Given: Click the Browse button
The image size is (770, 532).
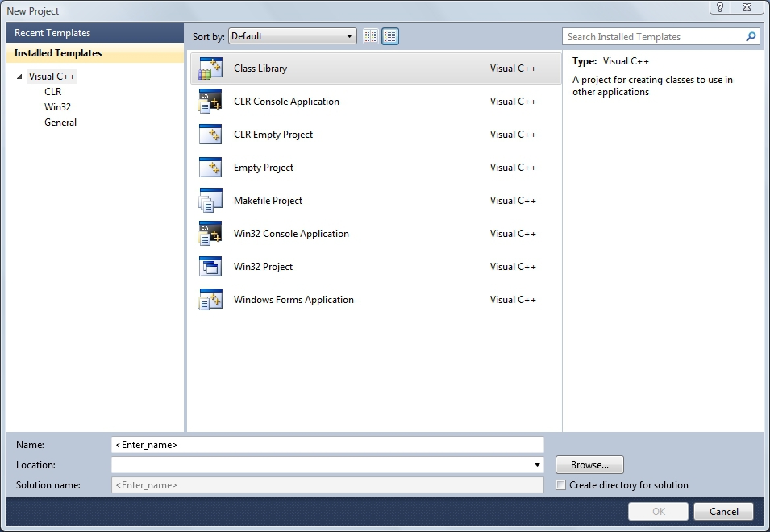Looking at the screenshot, I should pos(589,465).
